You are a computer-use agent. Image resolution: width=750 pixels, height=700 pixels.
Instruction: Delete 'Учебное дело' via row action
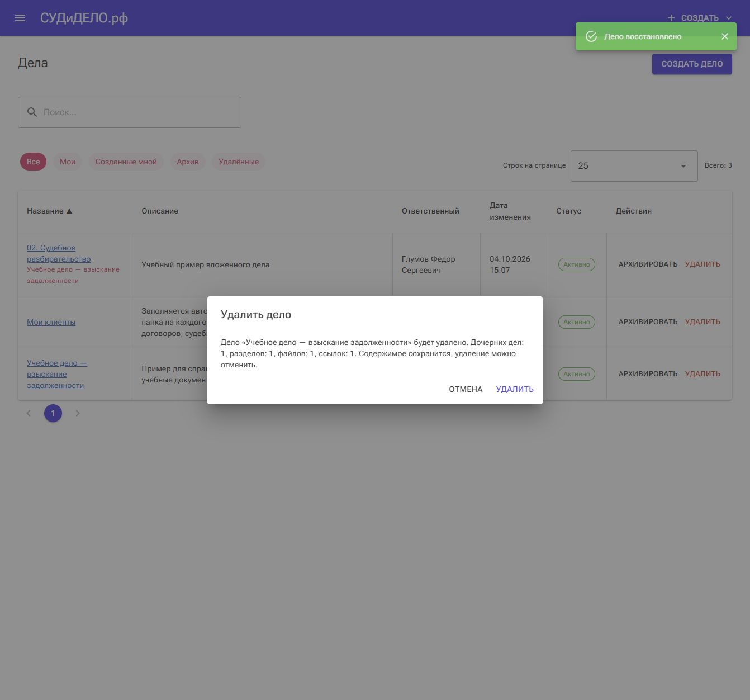[x=702, y=374]
